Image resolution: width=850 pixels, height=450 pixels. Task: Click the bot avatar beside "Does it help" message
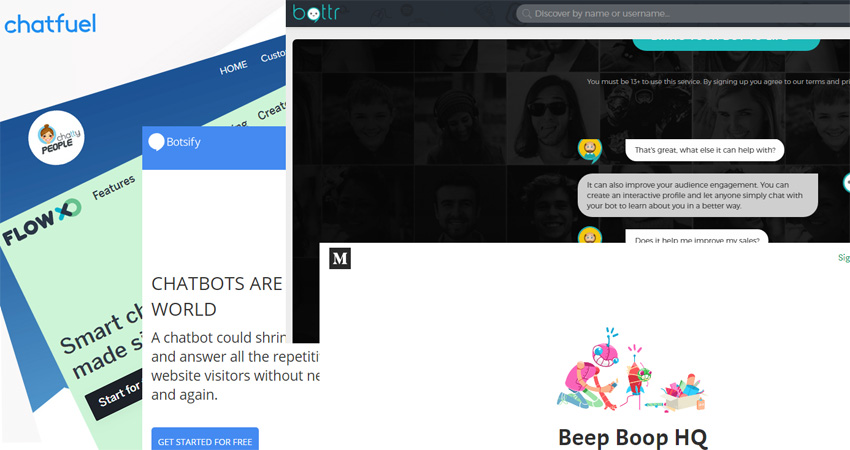click(x=590, y=235)
